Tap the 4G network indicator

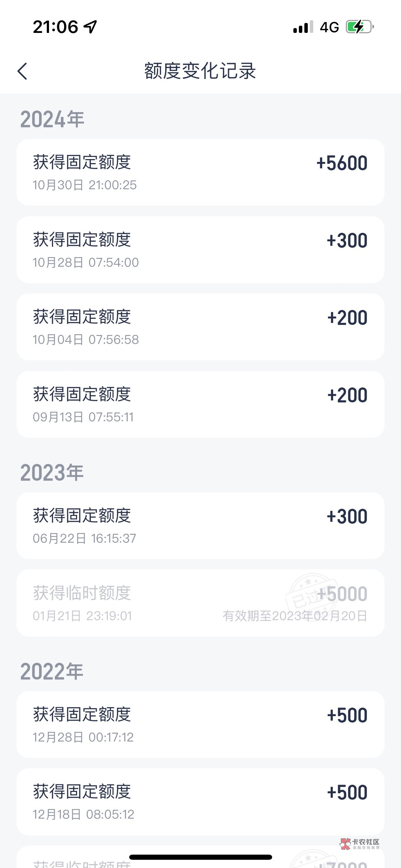pos(329,27)
